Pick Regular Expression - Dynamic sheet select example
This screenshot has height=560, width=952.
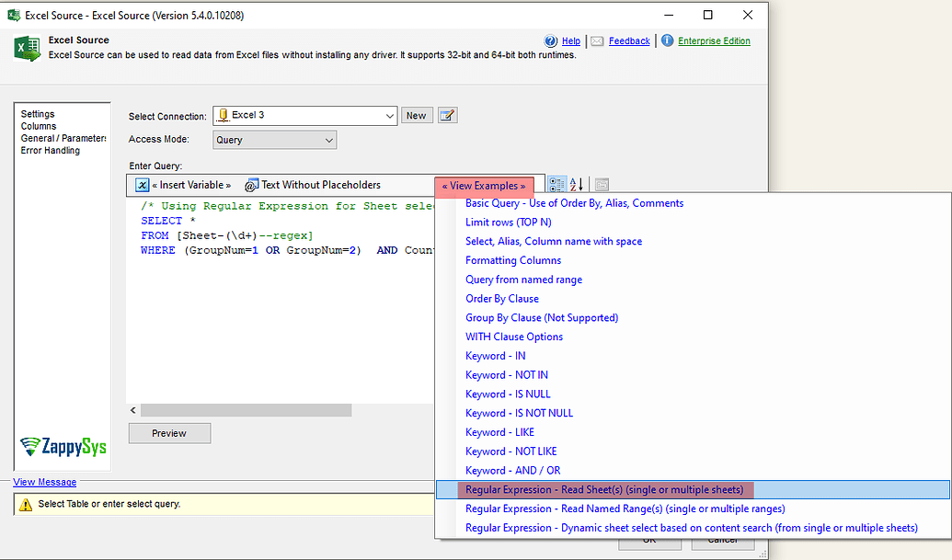pyautogui.click(x=692, y=528)
